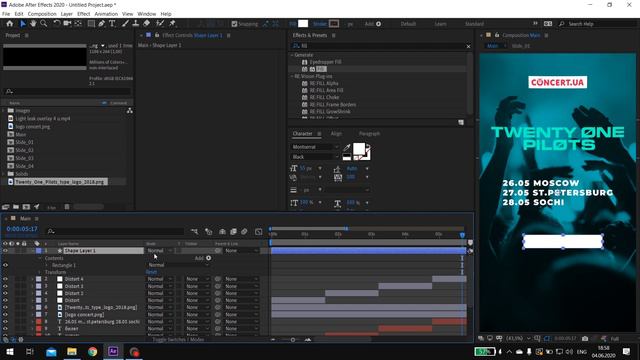This screenshot has height=360, width=640.
Task: Hide the logo concert.png layer eye toggle
Action: coord(5,314)
